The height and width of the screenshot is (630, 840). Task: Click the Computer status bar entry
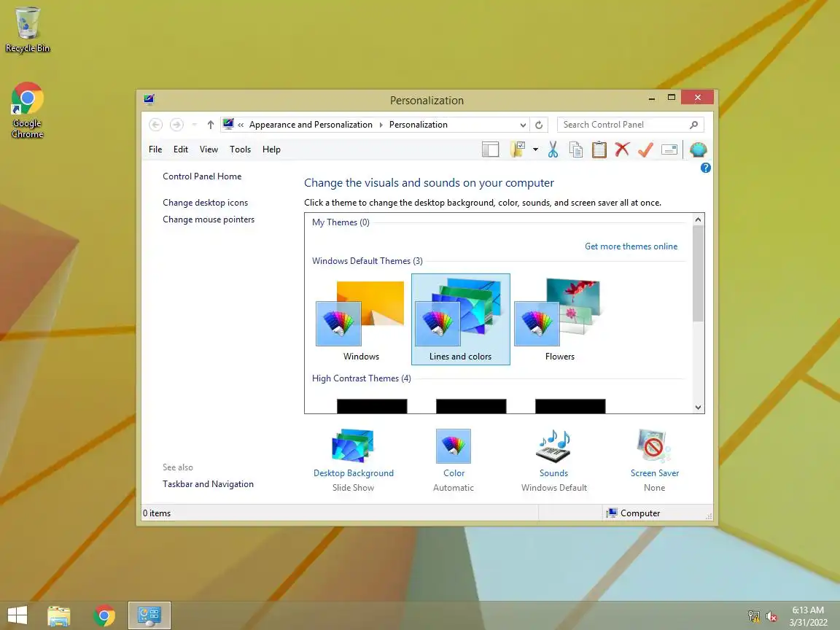pos(633,513)
